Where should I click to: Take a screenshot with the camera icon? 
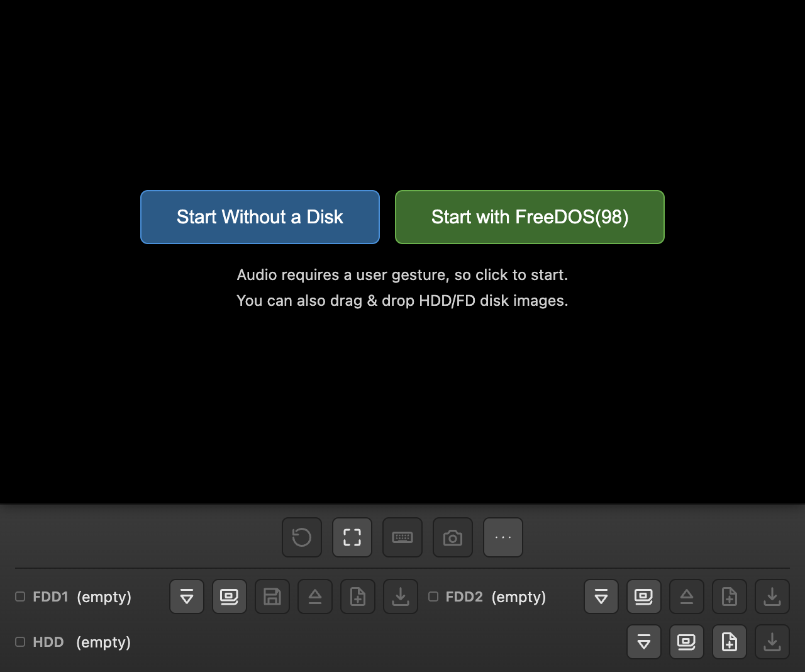(453, 537)
